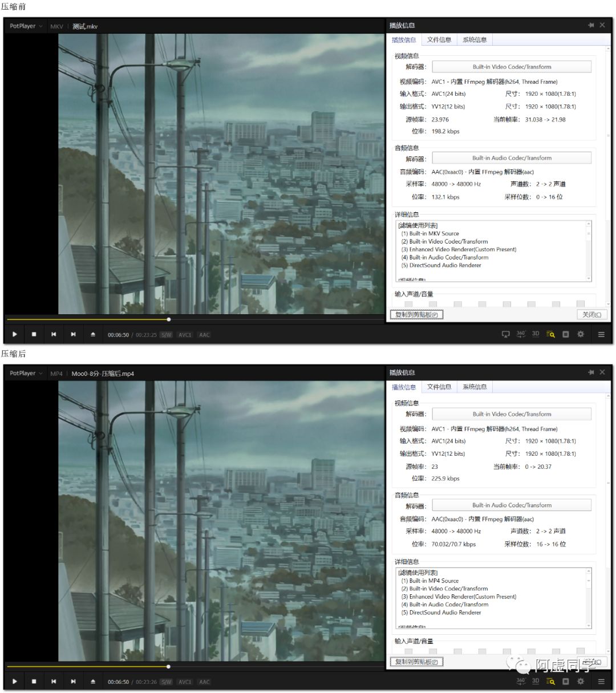Pin the 播放信息 panel in 测试.mkv window
Viewport: 616px width, 693px height.
coord(591,25)
